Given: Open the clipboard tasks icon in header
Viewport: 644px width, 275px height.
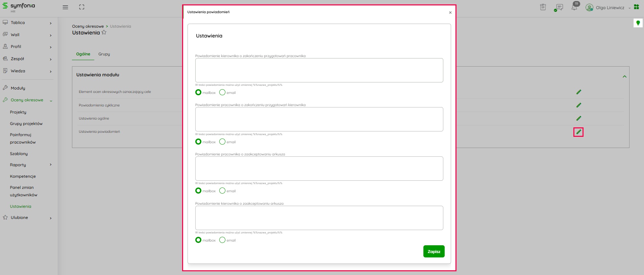Looking at the screenshot, I should 543,7.
